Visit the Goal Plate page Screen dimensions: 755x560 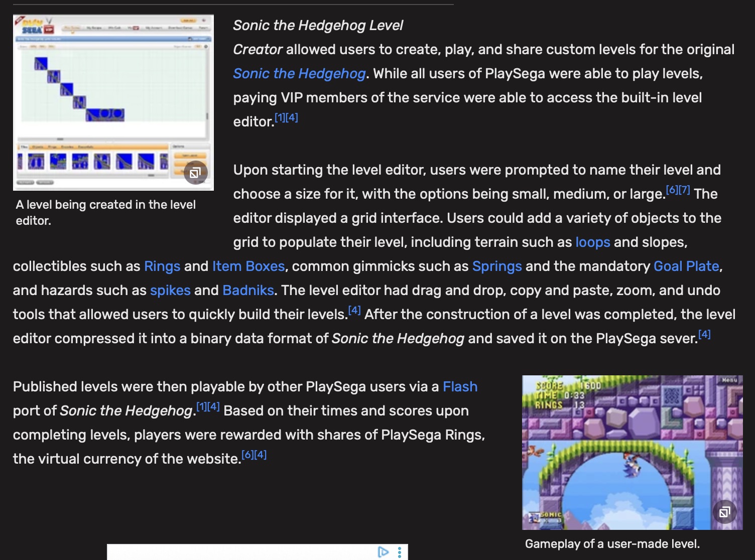[686, 266]
